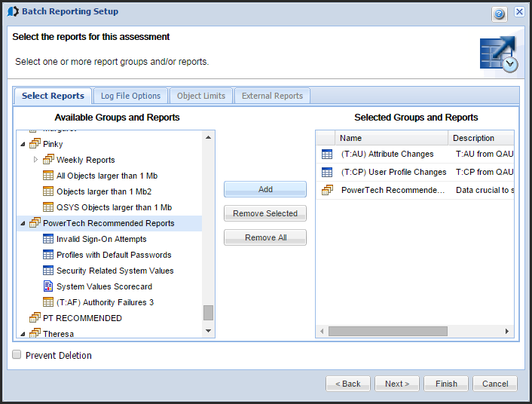Select Objects larger than 1 Mb2
532x404 pixels.
point(104,191)
